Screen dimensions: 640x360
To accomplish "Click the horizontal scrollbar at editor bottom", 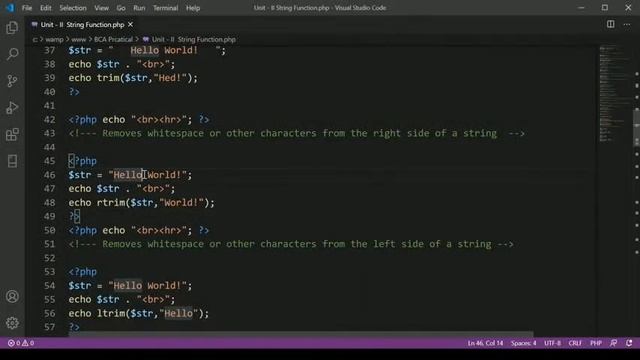I will [300, 334].
